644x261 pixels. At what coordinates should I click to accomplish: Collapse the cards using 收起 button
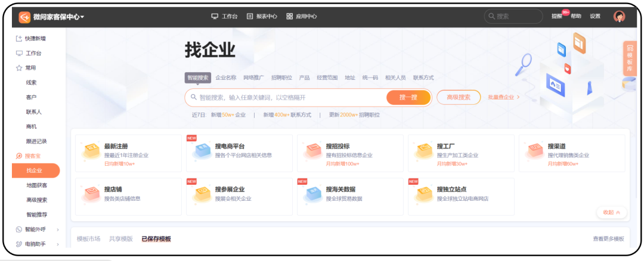[x=611, y=212]
